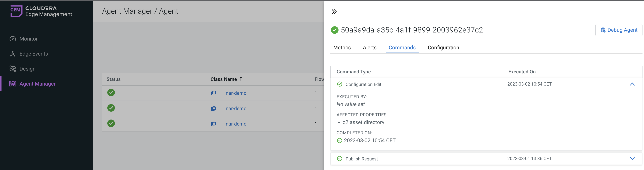Click the Agent Manager sidebar icon
This screenshot has width=644, height=170.
coord(13,84)
